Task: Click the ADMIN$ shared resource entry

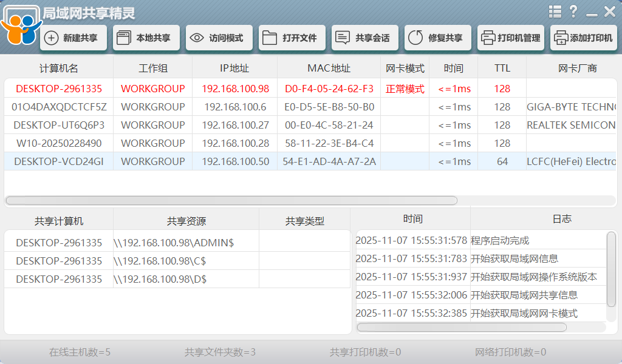Action: tap(168, 241)
